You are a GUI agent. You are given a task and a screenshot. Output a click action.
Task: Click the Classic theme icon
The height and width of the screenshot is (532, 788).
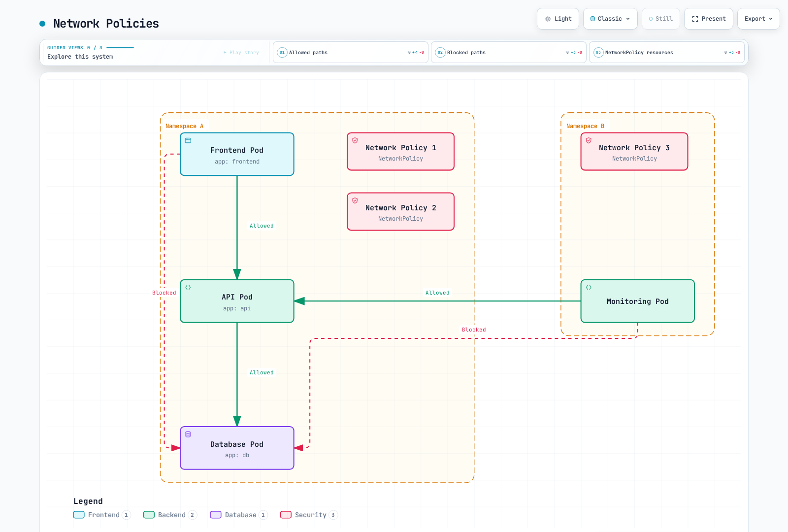coord(592,19)
